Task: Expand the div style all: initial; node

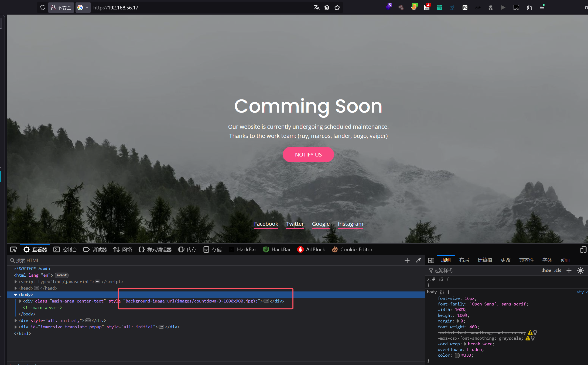Action: pyautogui.click(x=16, y=321)
